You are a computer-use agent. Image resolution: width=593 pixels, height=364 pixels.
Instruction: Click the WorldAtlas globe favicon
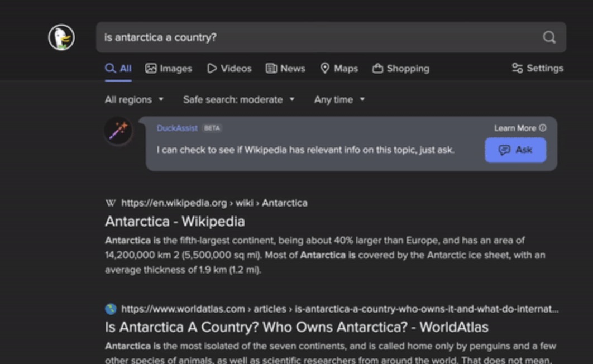(x=111, y=309)
